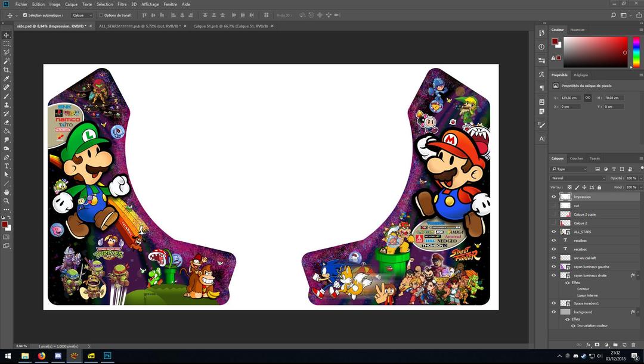Viewport: 644px width, 364px height.
Task: Toggle the Sélection automatique checkbox
Action: pos(25,15)
